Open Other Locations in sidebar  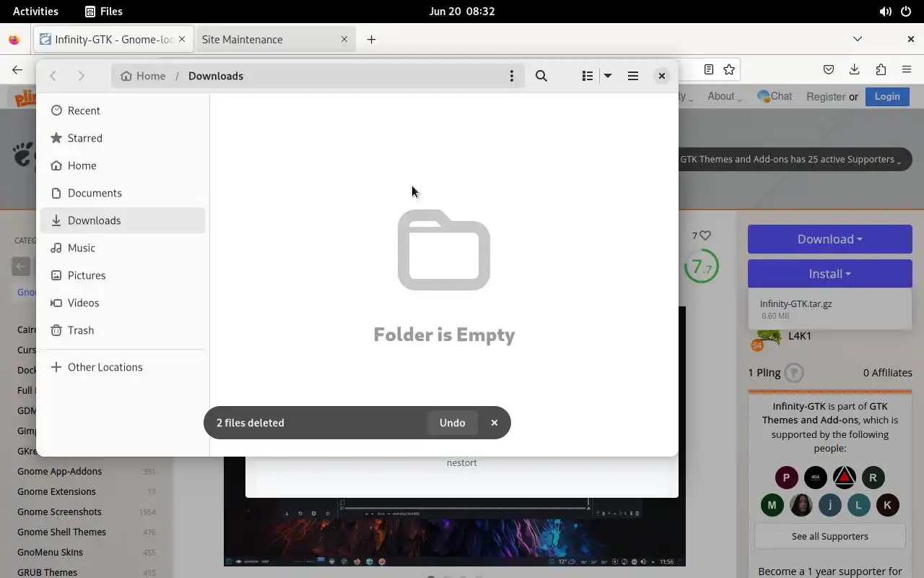click(x=123, y=367)
